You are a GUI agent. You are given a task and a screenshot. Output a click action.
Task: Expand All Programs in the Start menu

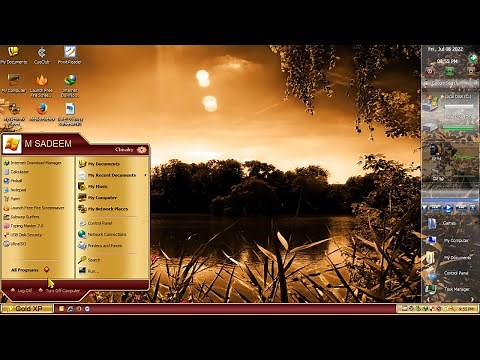30,270
